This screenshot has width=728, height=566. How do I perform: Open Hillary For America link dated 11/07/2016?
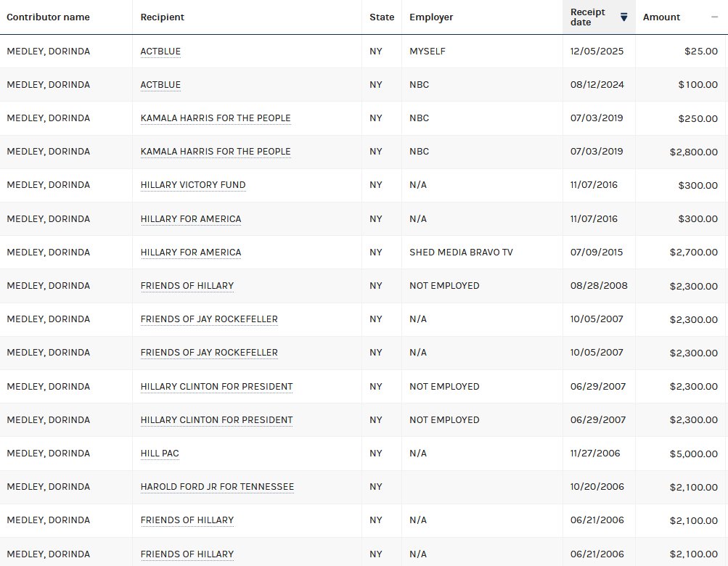click(x=191, y=219)
